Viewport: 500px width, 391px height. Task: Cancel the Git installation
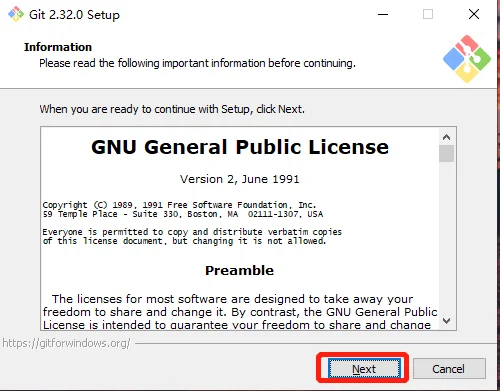pos(449,369)
